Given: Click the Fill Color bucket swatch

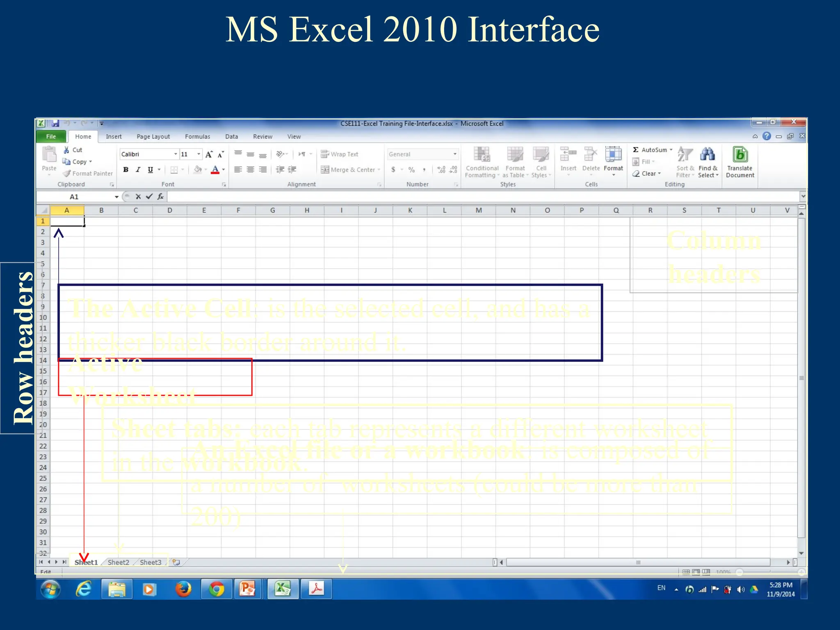Looking at the screenshot, I should [x=198, y=170].
